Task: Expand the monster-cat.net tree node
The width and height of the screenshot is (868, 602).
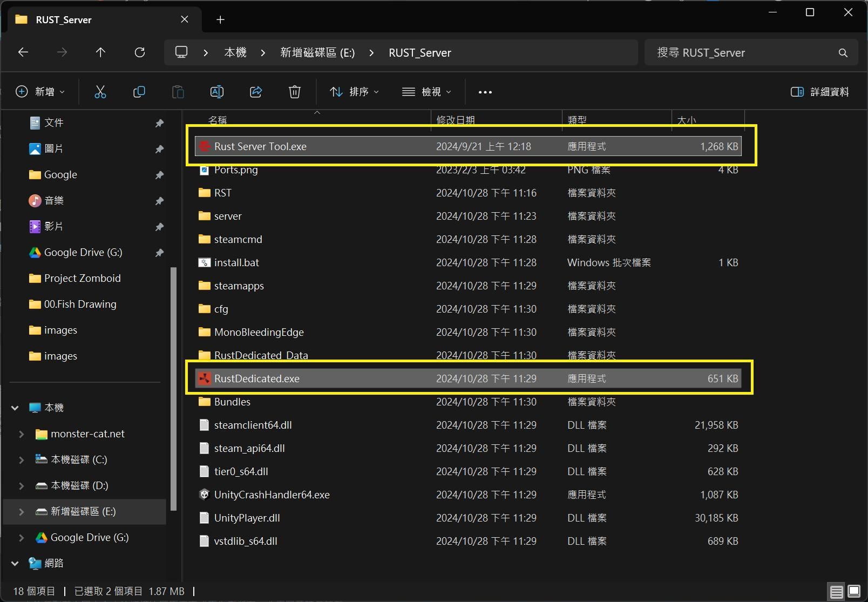Action: pyautogui.click(x=22, y=434)
